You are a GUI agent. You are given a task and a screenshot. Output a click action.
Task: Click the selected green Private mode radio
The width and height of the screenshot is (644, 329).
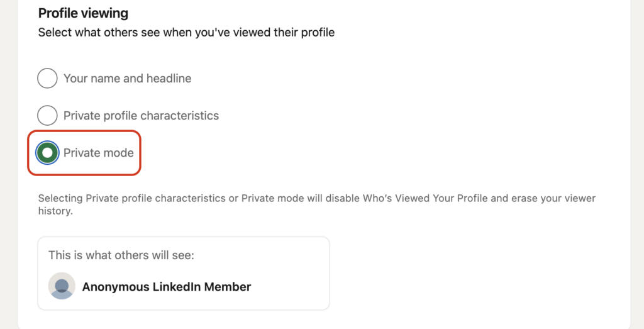47,153
